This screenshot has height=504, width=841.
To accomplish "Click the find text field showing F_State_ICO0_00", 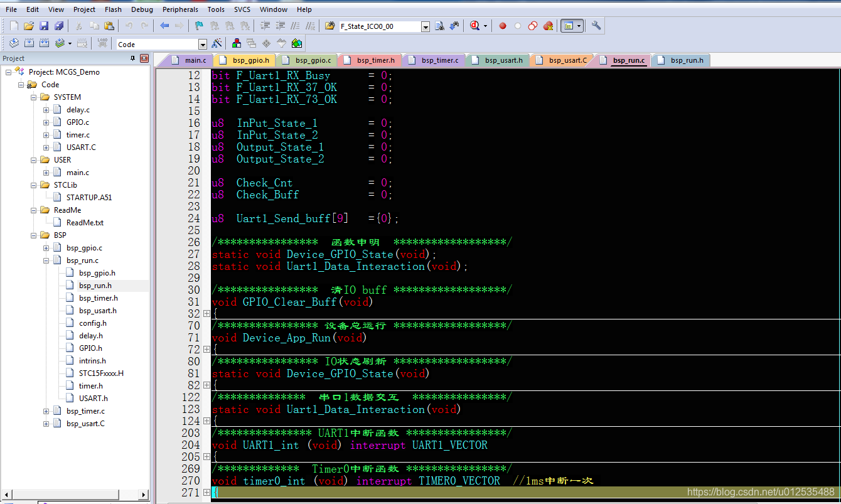I will coord(380,26).
